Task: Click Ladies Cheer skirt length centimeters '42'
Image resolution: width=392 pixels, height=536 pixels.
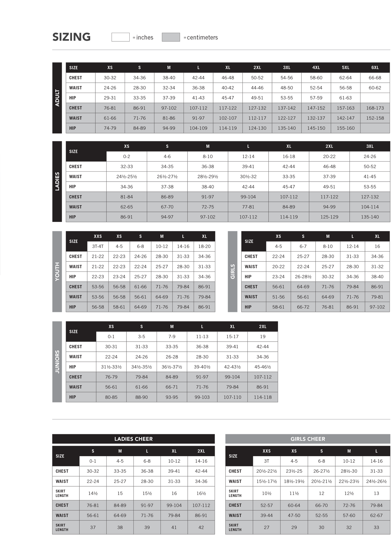Action: tap(201, 527)
